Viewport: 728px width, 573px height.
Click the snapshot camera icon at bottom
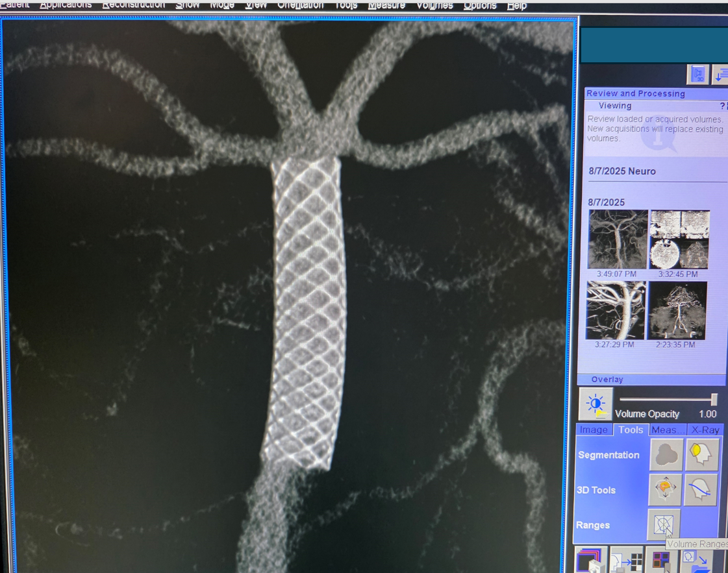(x=591, y=561)
